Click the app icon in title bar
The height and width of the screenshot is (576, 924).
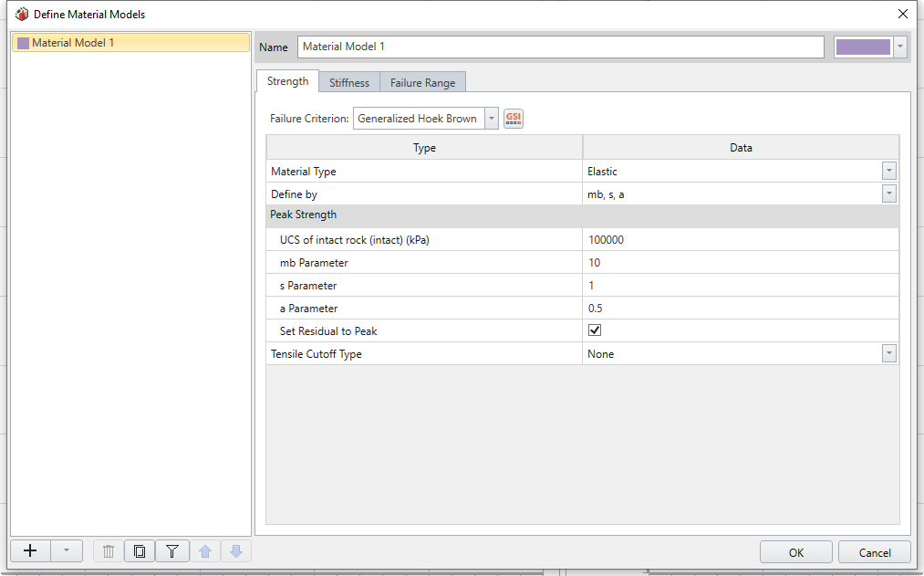click(22, 14)
